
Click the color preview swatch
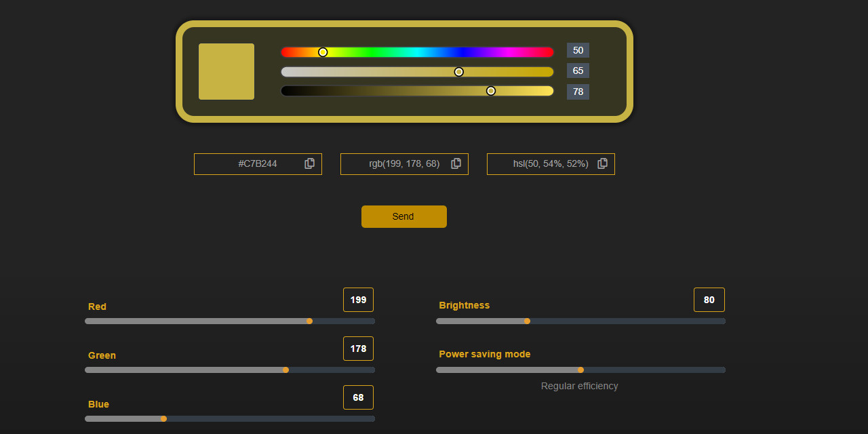226,71
